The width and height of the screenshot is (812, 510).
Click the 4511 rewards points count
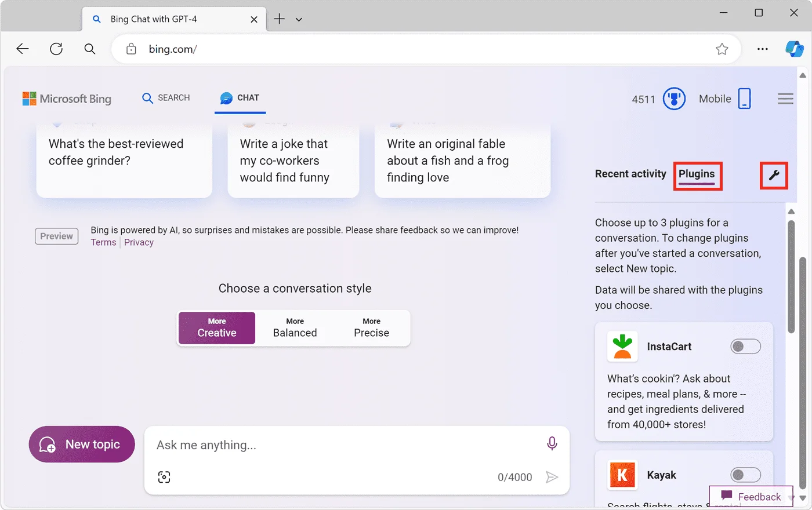pos(644,99)
